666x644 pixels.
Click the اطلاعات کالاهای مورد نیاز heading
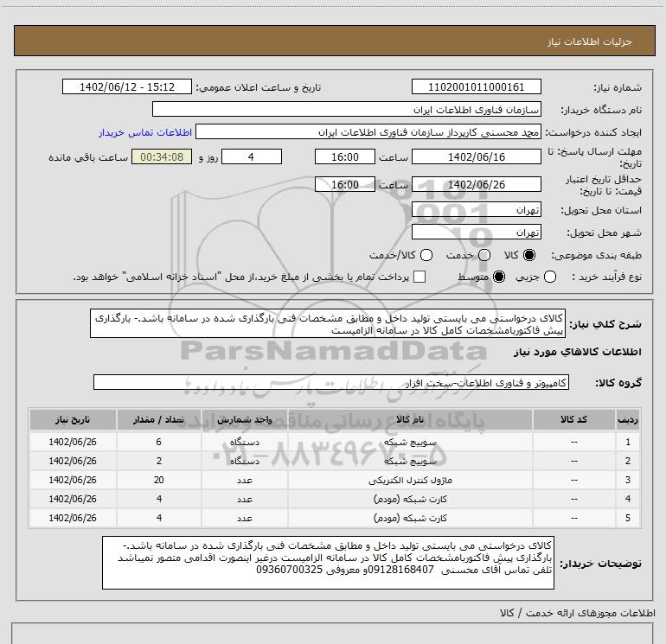(578, 352)
